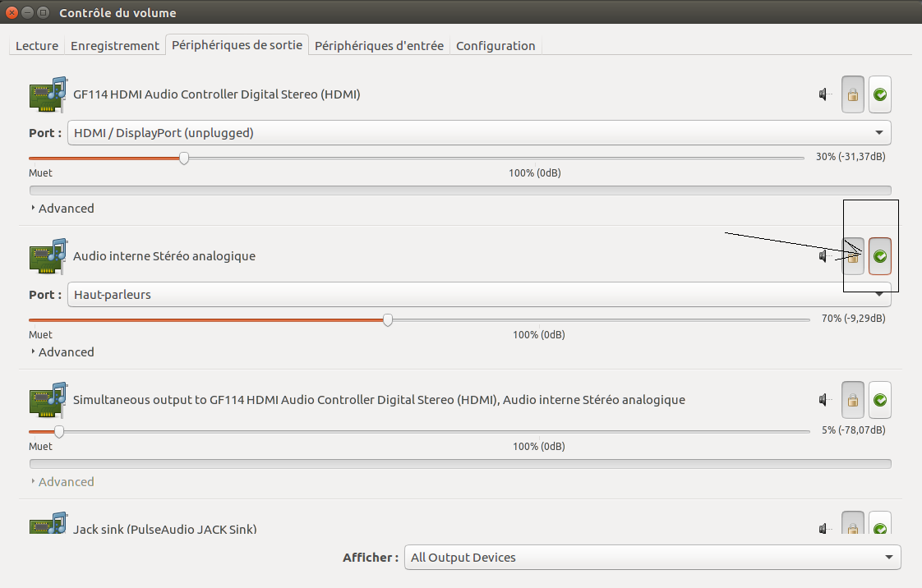Open the Haut-parleurs port dropdown

coord(479,295)
